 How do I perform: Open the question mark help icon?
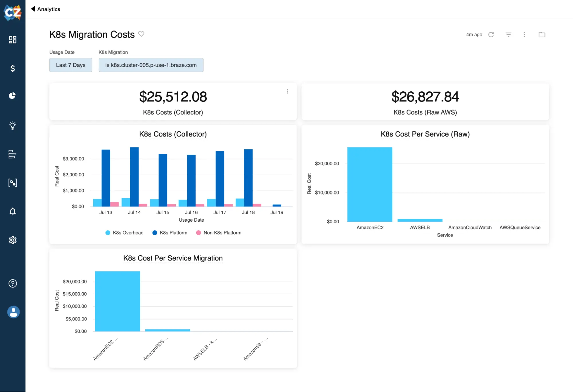[13, 283]
